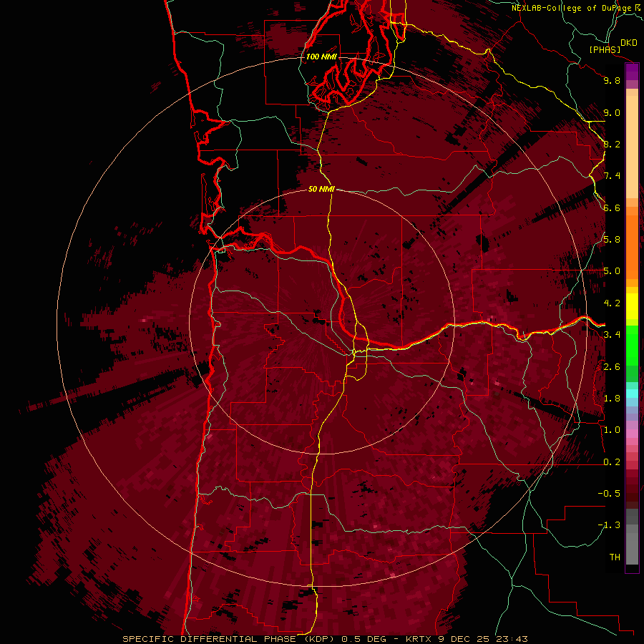
Task: Click the 1.8 scale value
Action: (612, 399)
